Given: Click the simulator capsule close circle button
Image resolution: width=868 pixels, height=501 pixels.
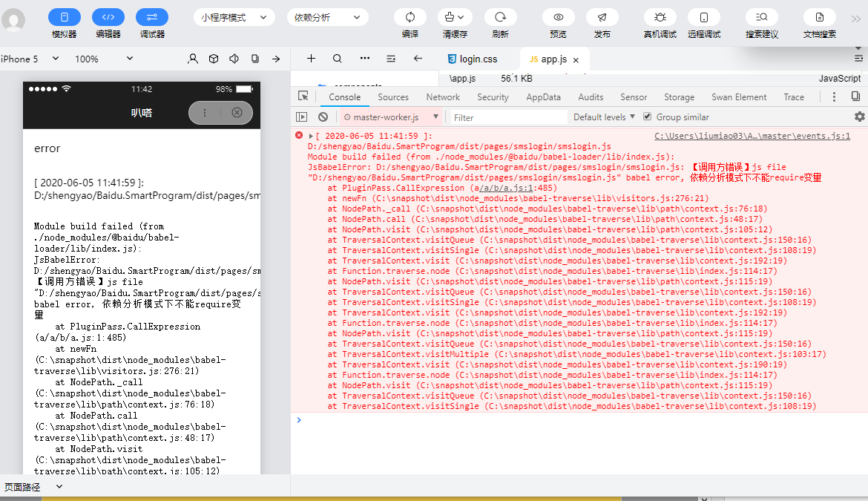Looking at the screenshot, I should (237, 112).
